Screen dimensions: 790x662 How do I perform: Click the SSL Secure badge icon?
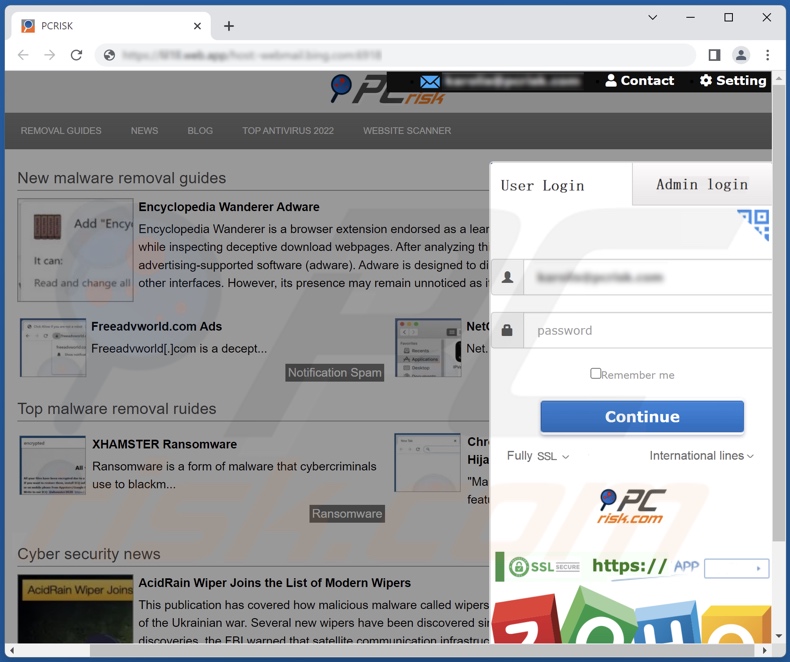click(x=544, y=567)
